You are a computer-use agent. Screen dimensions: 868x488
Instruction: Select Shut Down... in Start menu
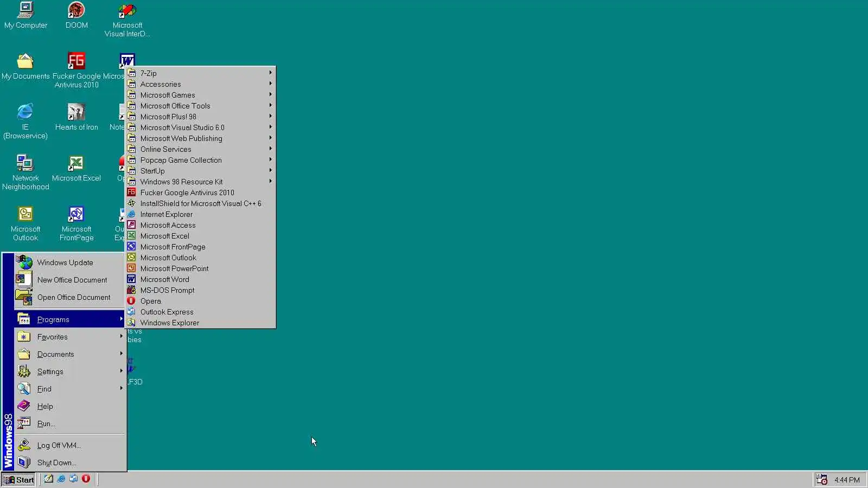click(x=70, y=463)
